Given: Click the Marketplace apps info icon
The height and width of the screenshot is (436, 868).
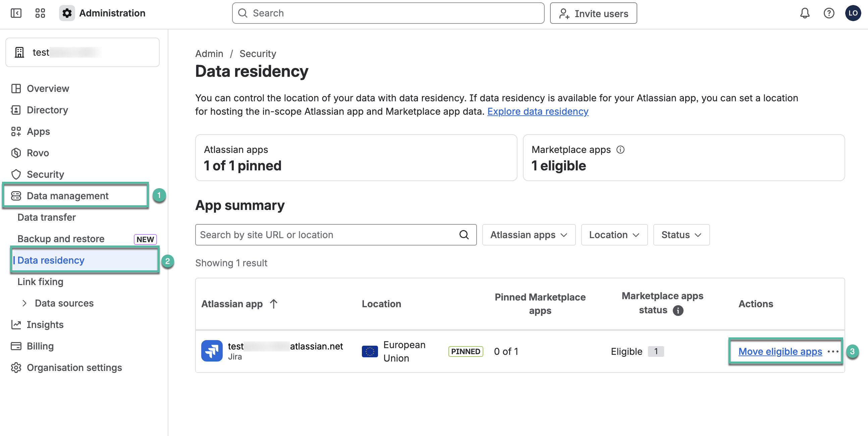Looking at the screenshot, I should coord(620,150).
